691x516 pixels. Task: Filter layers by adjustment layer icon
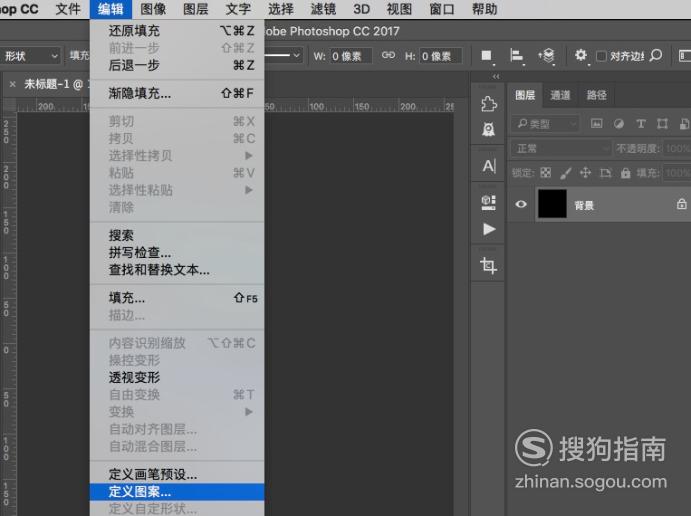click(x=619, y=124)
